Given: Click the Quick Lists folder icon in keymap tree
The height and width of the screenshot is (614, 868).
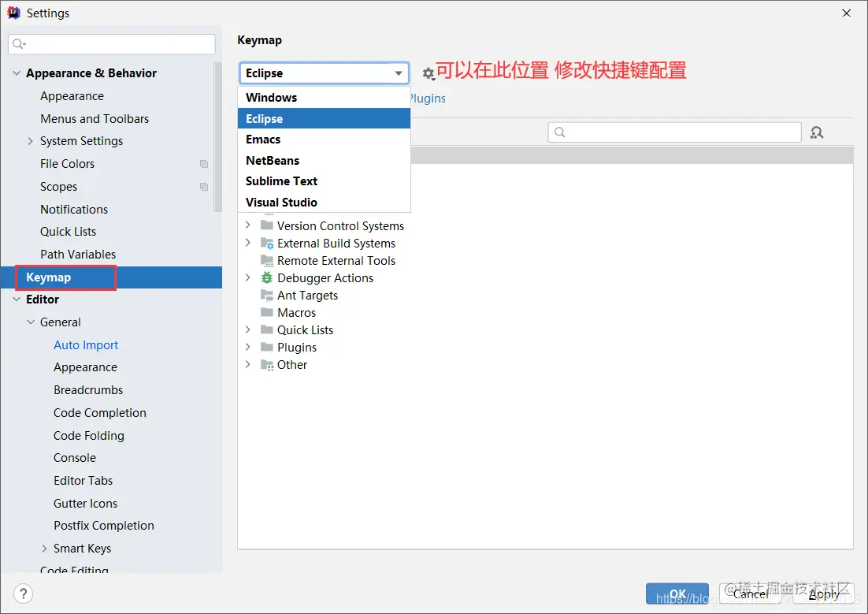Looking at the screenshot, I should (x=267, y=329).
